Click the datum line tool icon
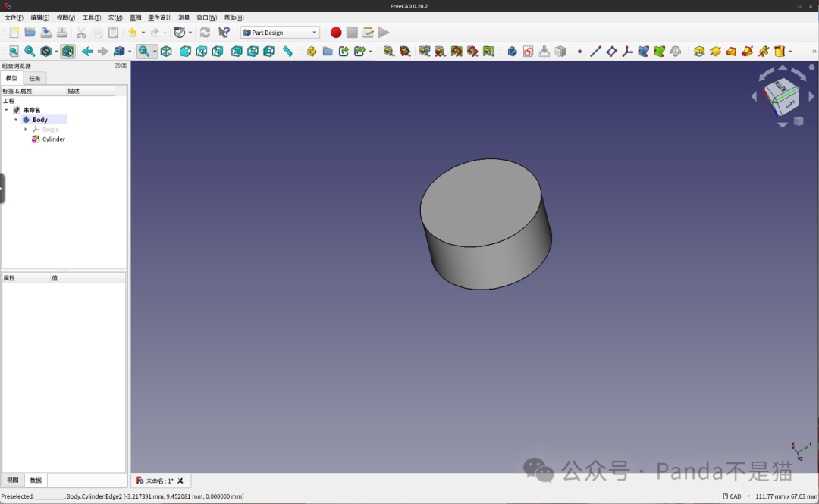The height and width of the screenshot is (504, 819). [x=595, y=52]
